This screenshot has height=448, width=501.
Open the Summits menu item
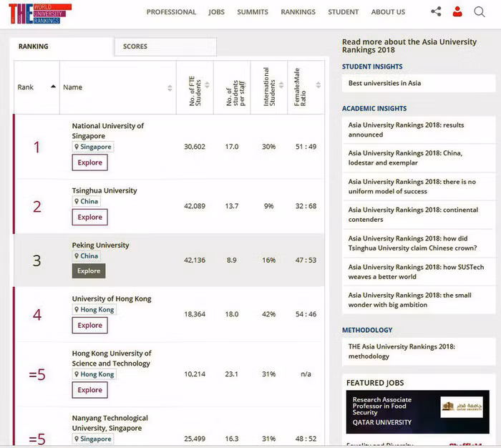click(x=253, y=12)
